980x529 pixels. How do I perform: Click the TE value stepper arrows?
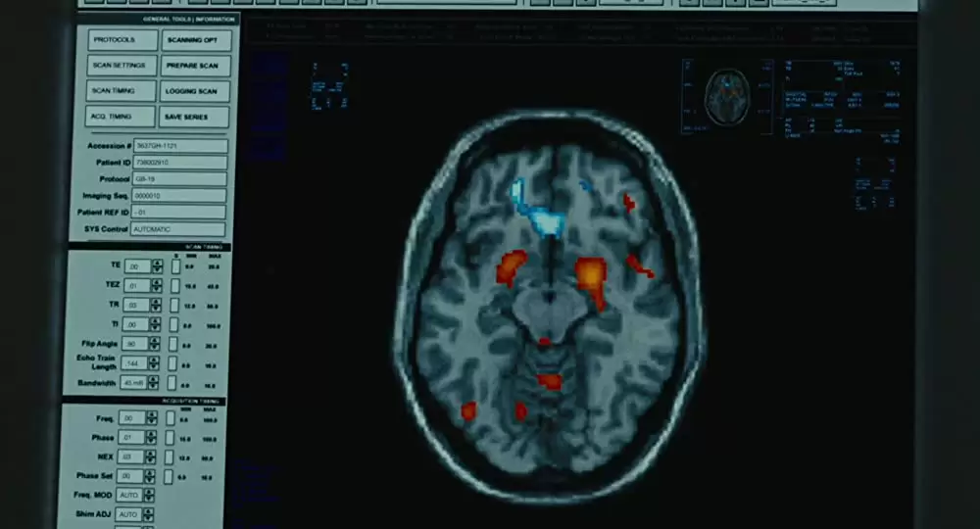pos(157,266)
